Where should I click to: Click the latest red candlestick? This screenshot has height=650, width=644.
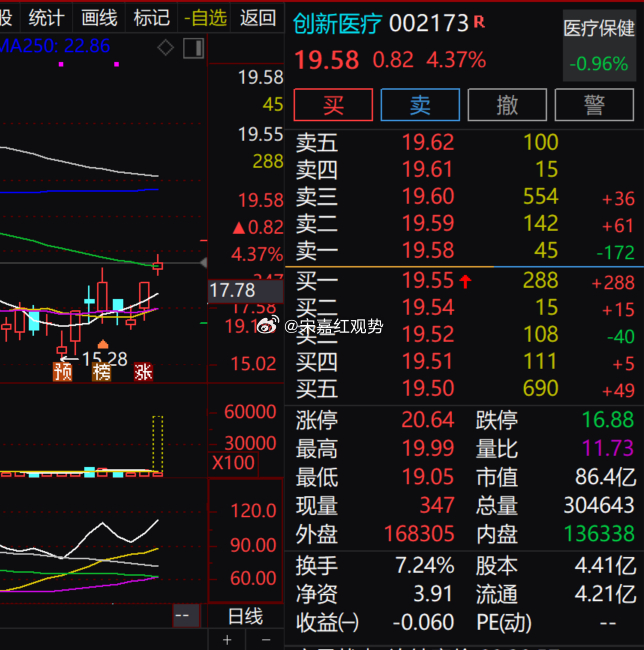tap(157, 265)
